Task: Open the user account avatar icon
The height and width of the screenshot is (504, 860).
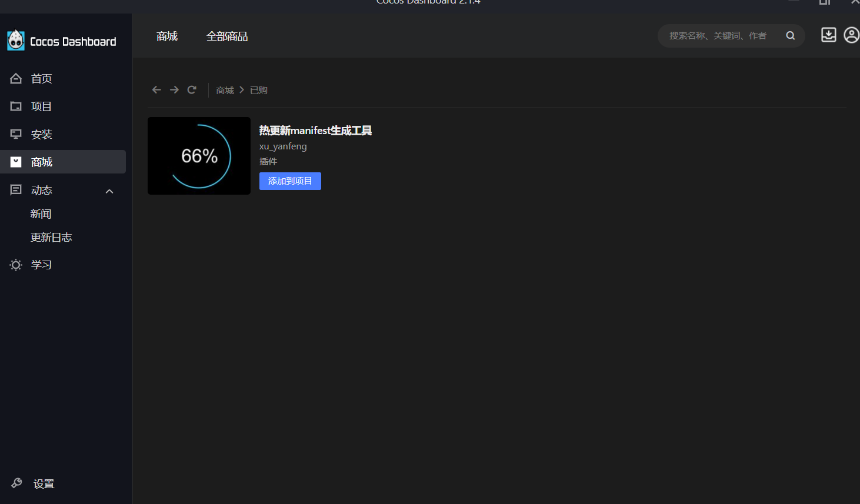Action: coord(852,35)
